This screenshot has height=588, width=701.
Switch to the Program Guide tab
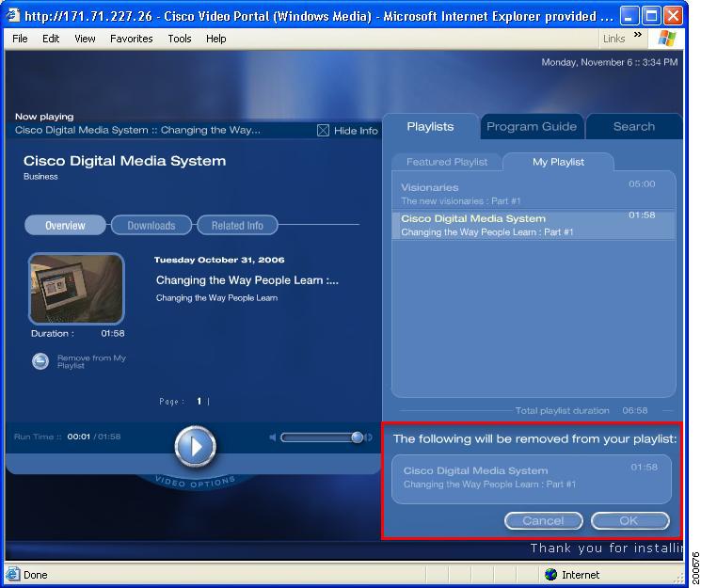pos(532,127)
